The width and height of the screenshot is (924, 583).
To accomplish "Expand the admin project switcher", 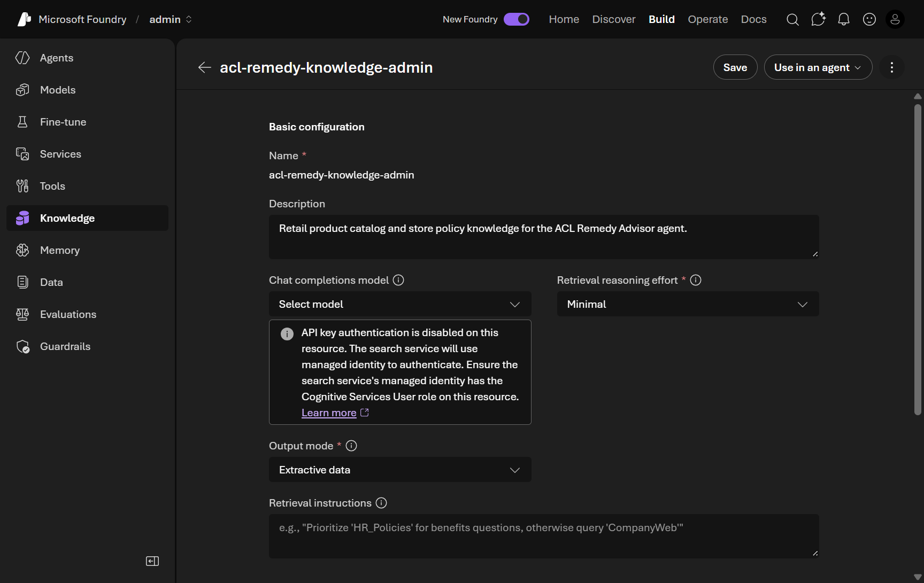I will pyautogui.click(x=171, y=20).
